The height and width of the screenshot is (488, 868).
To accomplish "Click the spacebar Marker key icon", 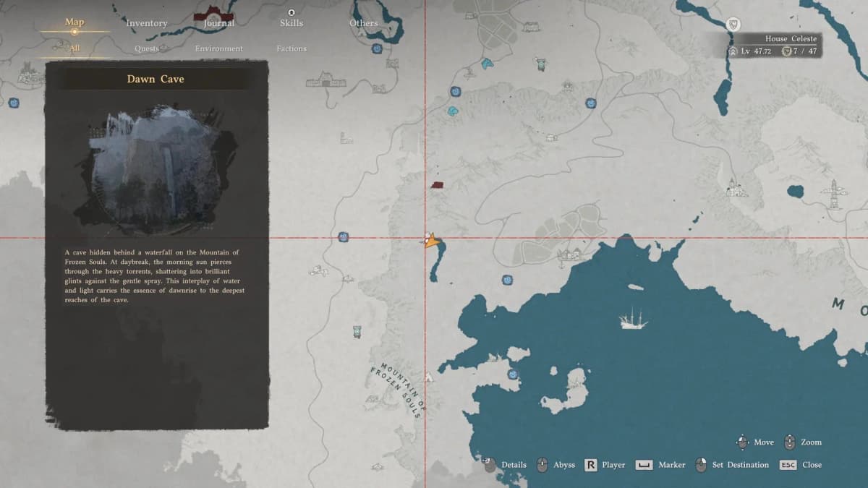I will click(644, 465).
